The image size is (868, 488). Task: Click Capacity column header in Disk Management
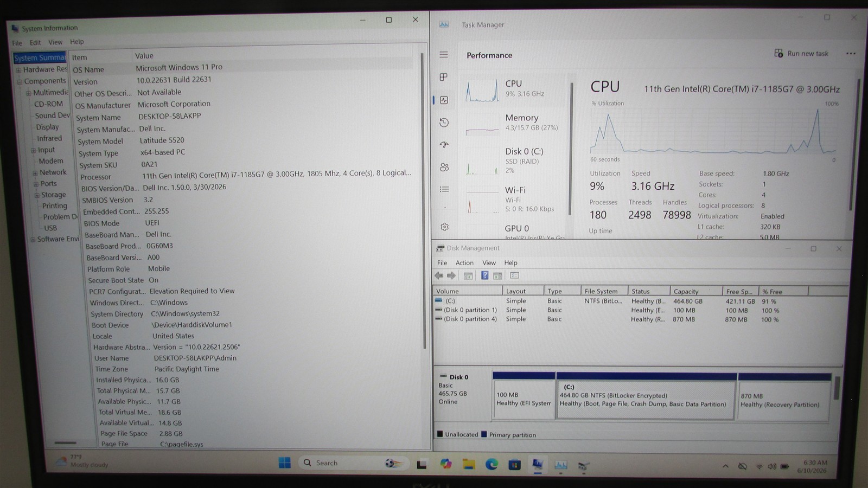[x=696, y=291]
